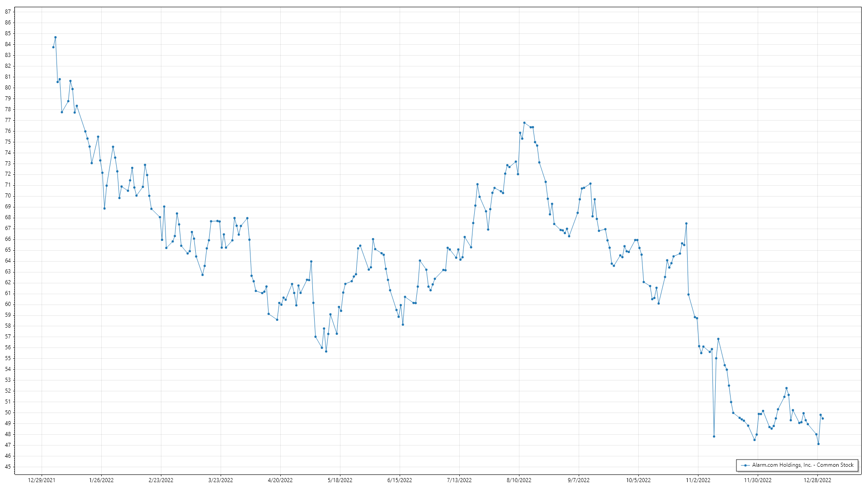Click the 3/23/2022 date label
Screen dimensions: 868x488
[x=221, y=480]
